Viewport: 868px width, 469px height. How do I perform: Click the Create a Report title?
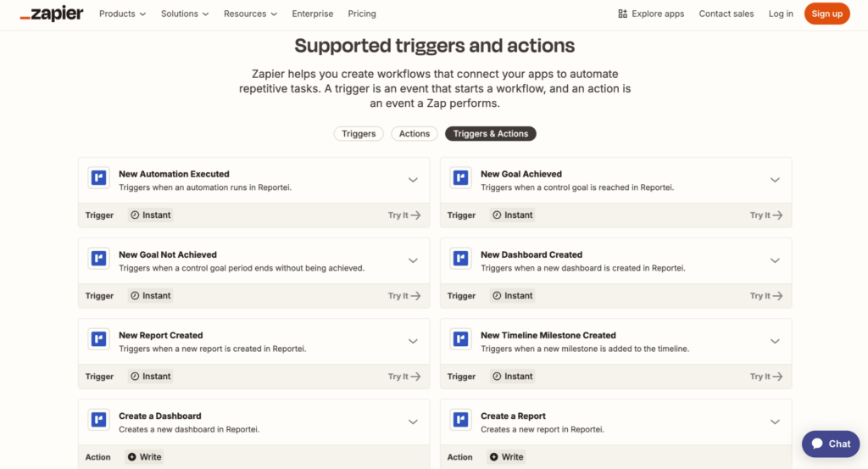513,416
